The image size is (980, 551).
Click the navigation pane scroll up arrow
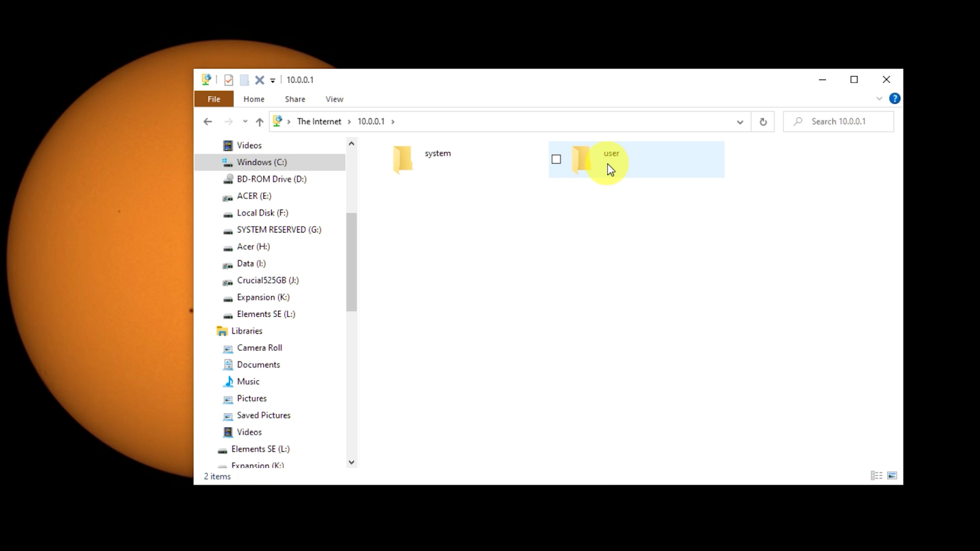click(351, 144)
